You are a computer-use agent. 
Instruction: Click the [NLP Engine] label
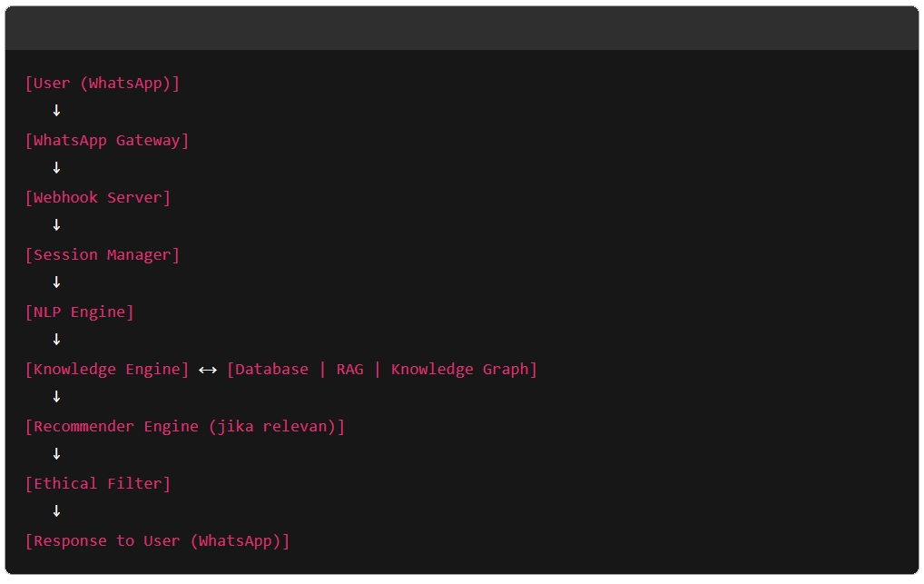80,312
